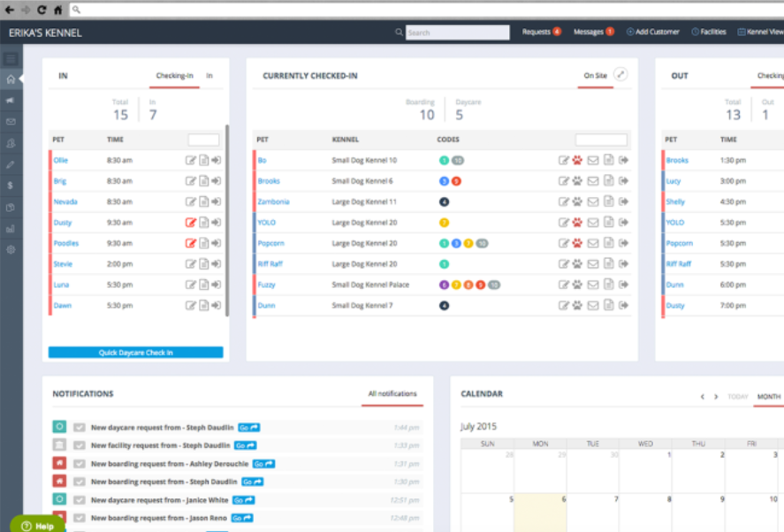The height and width of the screenshot is (532, 784).
Task: Toggle the checkbox for Jason Reno's notification
Action: pos(80,518)
